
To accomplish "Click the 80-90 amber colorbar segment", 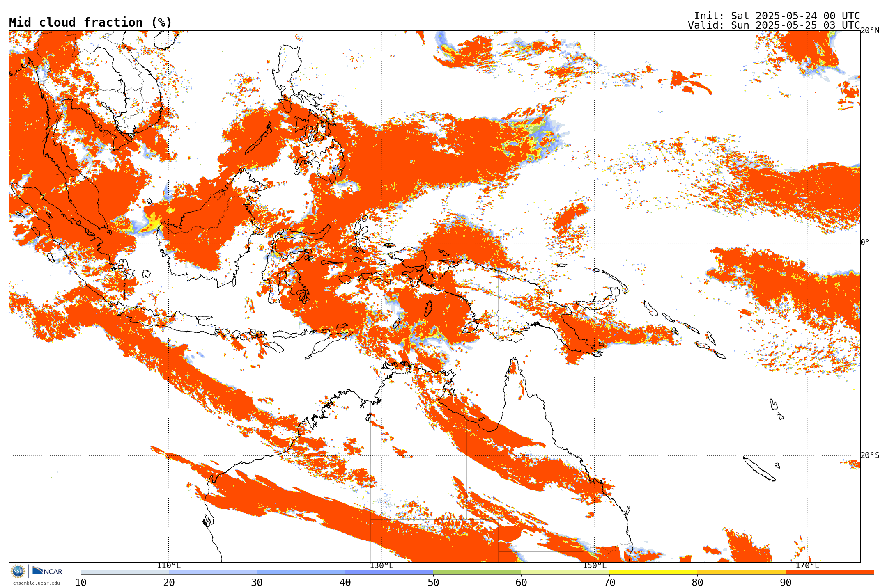I will tap(741, 572).
